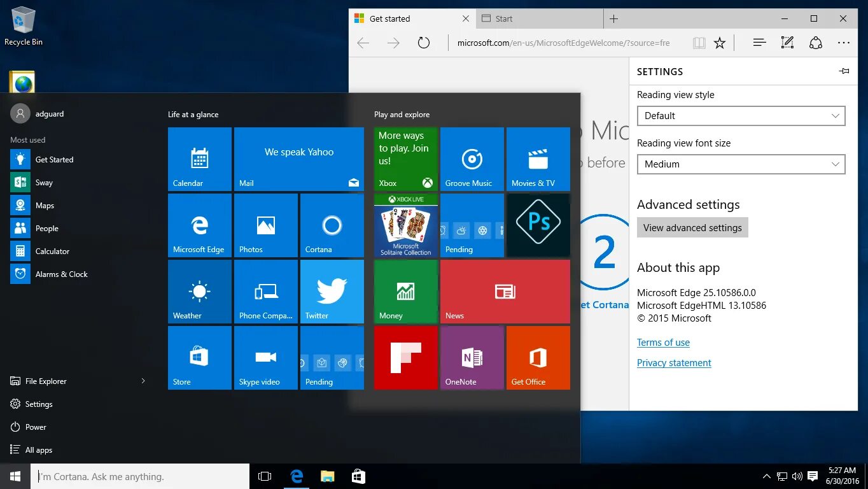Viewport: 868px width, 489px height.
Task: Click the Make a Web Note icon
Action: click(x=787, y=43)
